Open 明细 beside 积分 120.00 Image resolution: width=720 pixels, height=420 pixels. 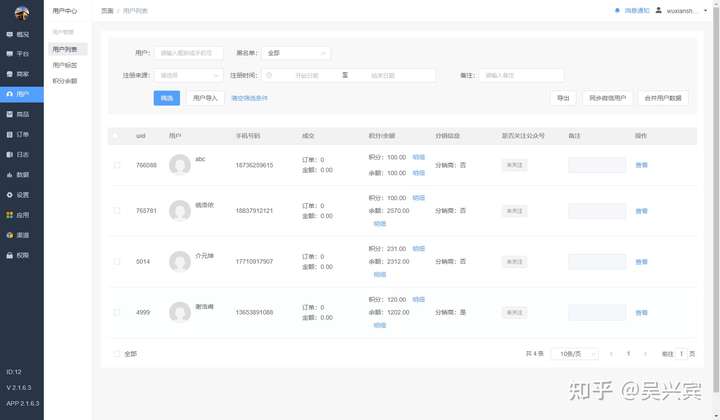[x=418, y=299]
